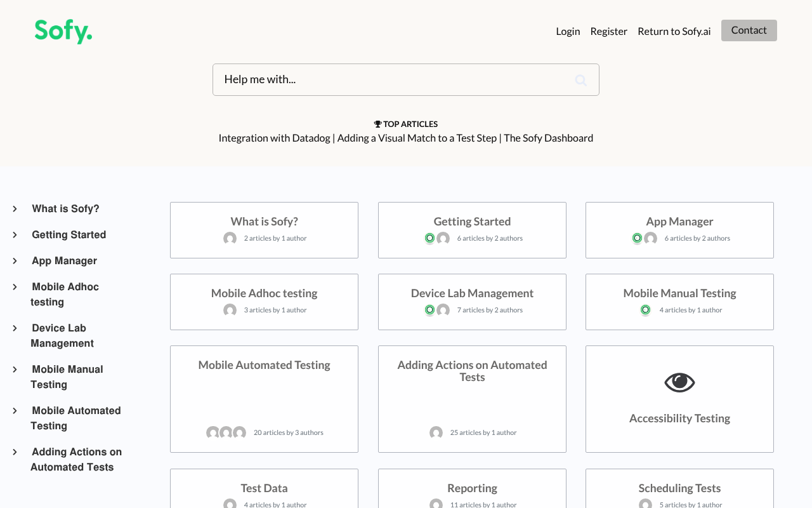
Task: Expand Mobile Automated Testing chevron in sidebar
Action: pyautogui.click(x=15, y=411)
